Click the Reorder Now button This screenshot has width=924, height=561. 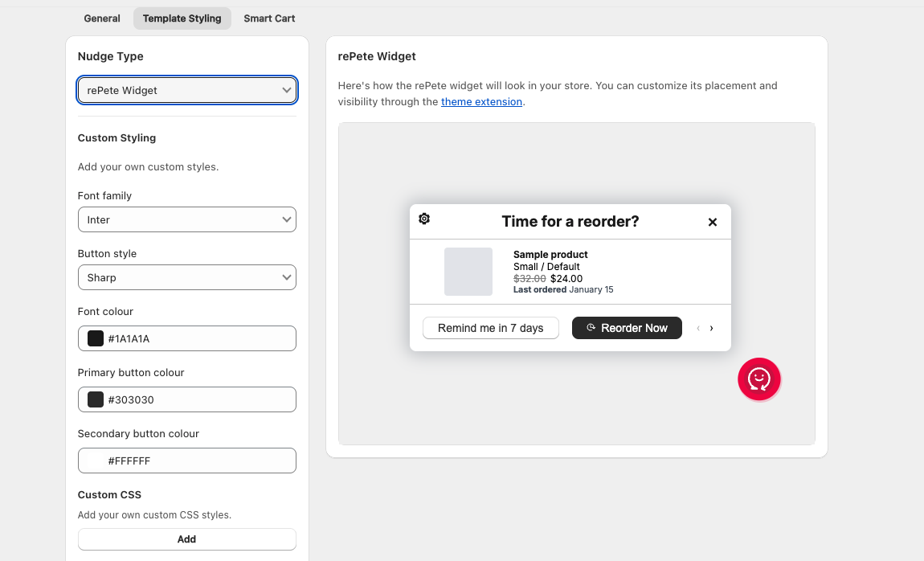pos(627,328)
